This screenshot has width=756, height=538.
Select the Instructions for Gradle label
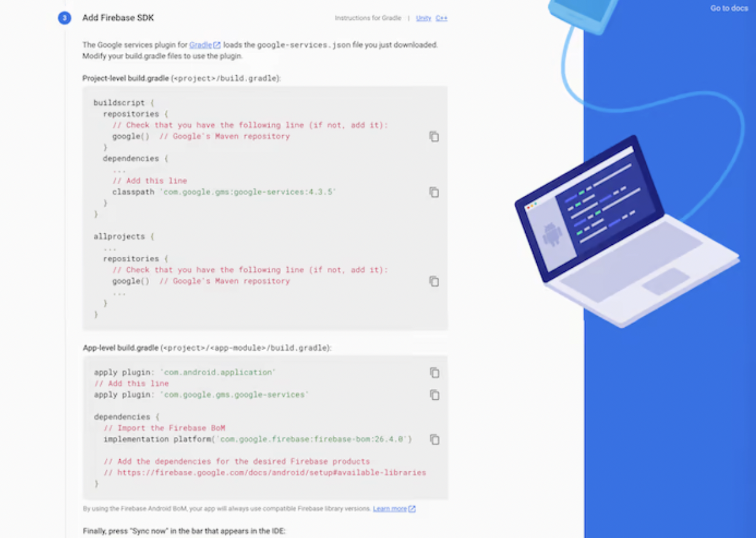point(368,18)
